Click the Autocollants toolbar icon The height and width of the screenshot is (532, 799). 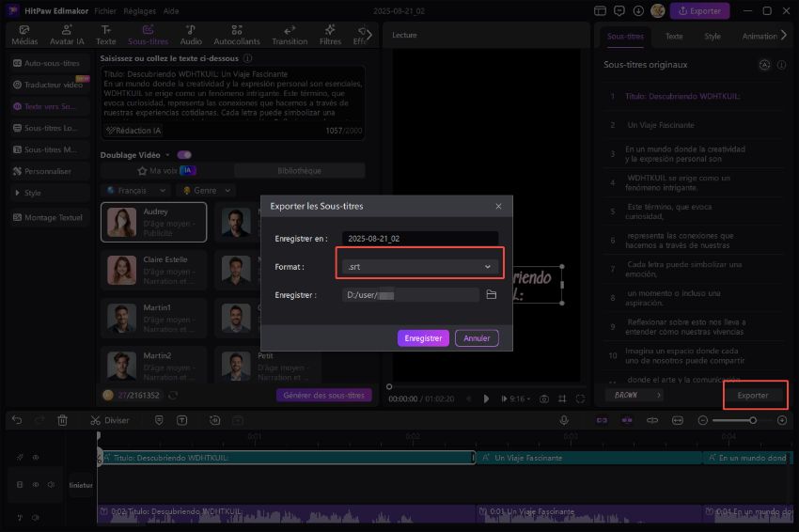[237, 35]
